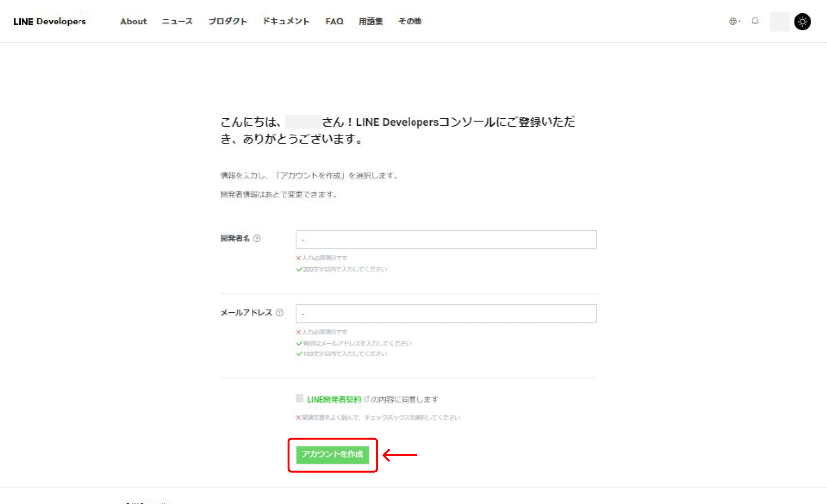Focus the メールアドレス input field
Viewport: 827px width, 504px height.
pos(446,314)
